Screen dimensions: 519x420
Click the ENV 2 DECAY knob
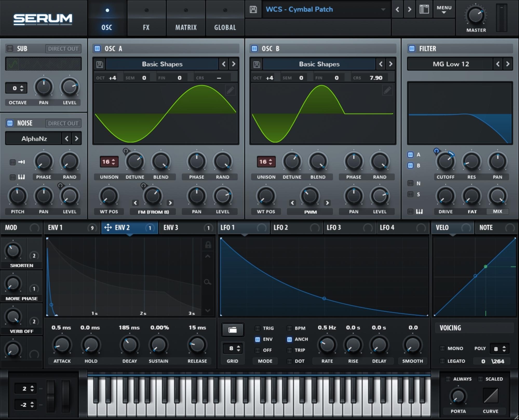click(130, 345)
